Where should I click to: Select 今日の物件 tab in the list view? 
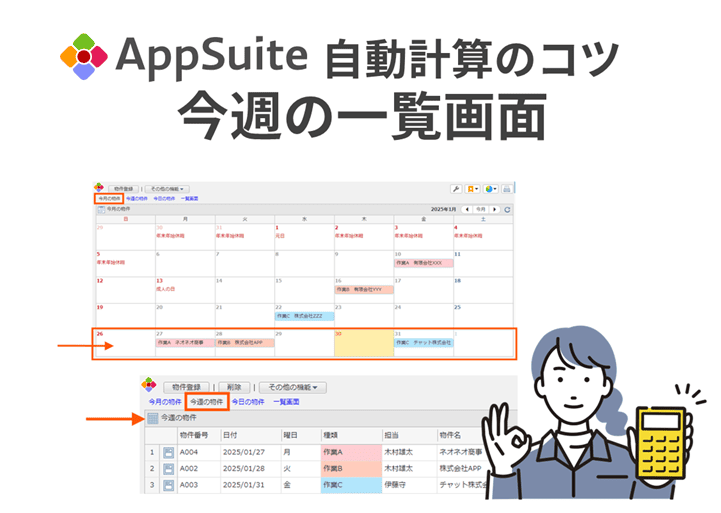pyautogui.click(x=248, y=402)
